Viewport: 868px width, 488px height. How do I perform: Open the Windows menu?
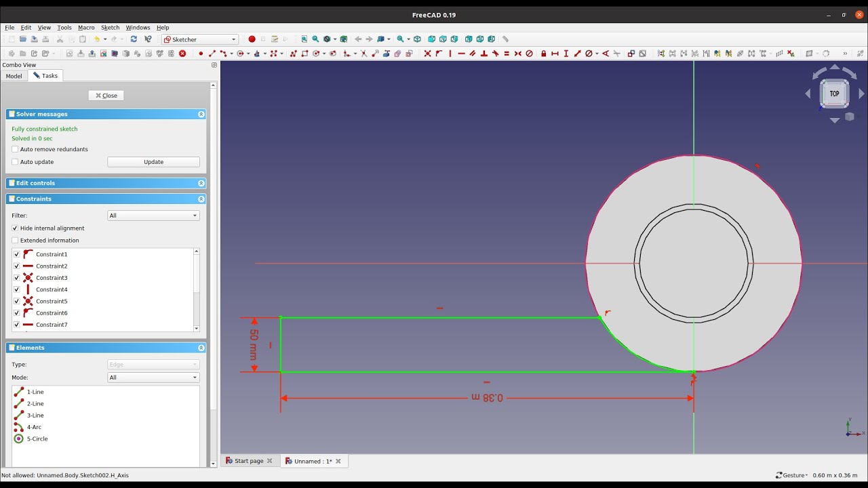pyautogui.click(x=138, y=28)
